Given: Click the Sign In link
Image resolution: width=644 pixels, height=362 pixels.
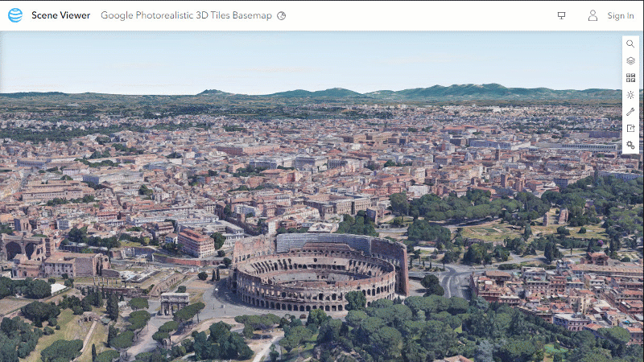Looking at the screenshot, I should pos(621,15).
